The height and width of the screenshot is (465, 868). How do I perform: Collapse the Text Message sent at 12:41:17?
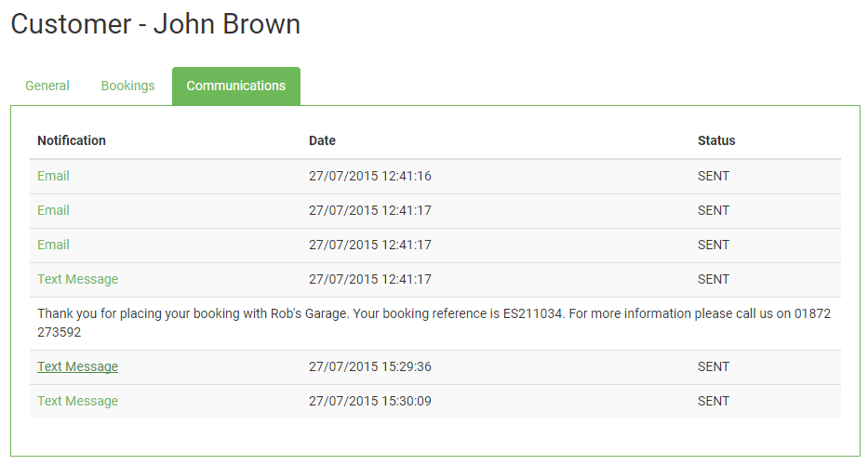[x=77, y=279]
